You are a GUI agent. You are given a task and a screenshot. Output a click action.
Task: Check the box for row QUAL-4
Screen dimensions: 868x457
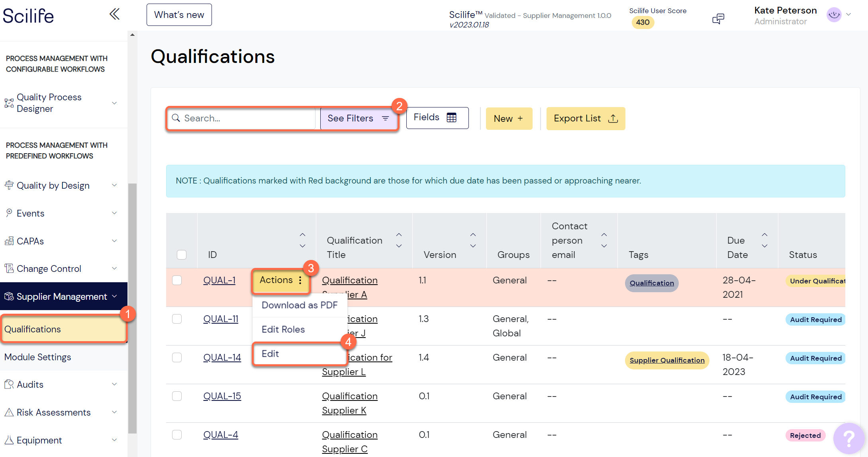point(177,435)
